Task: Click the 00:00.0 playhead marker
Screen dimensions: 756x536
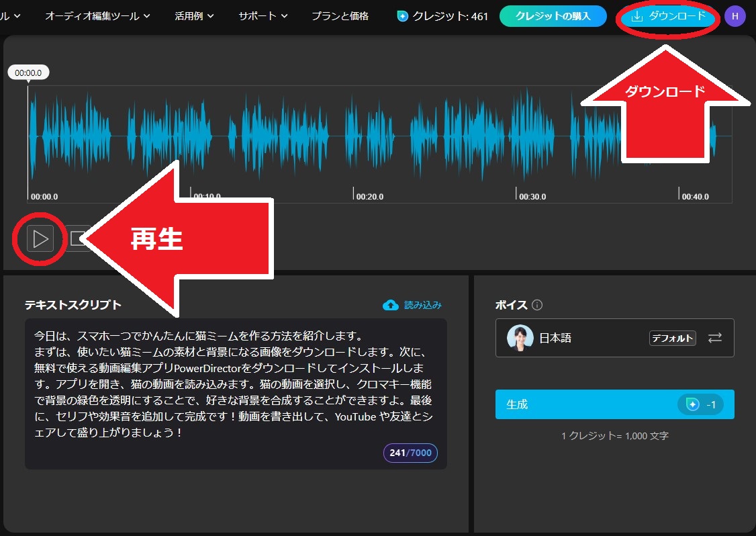Action: click(28, 73)
